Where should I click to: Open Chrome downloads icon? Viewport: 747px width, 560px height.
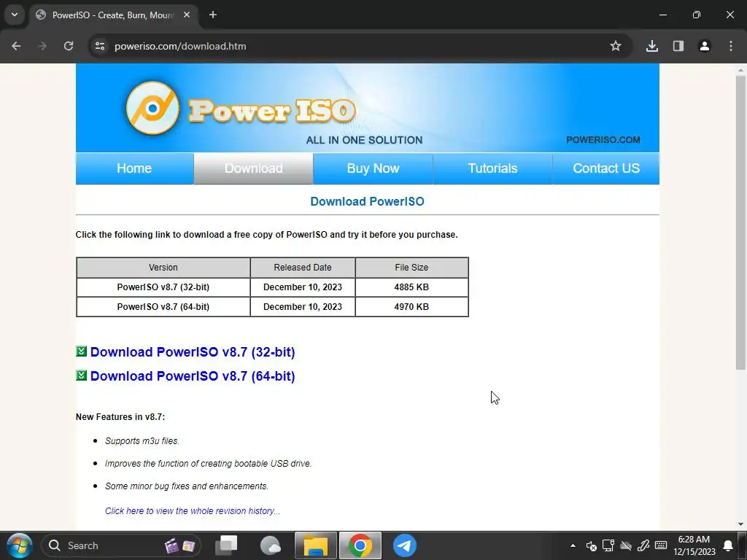(651, 46)
